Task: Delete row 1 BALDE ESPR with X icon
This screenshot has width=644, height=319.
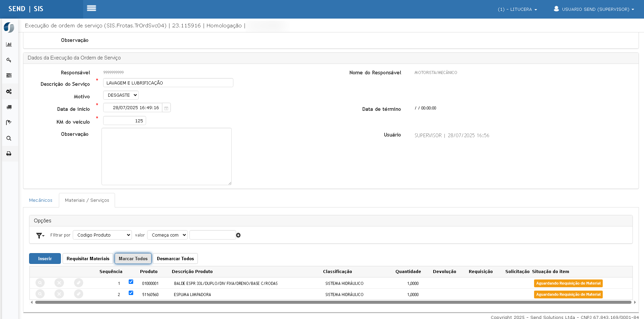Action: 59,283
